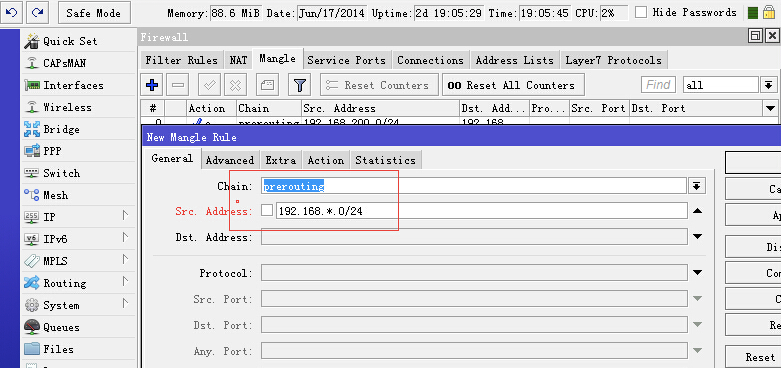Viewport: 781px width, 368px height.
Task: Open the MPLS menu
Action: [x=78, y=261]
